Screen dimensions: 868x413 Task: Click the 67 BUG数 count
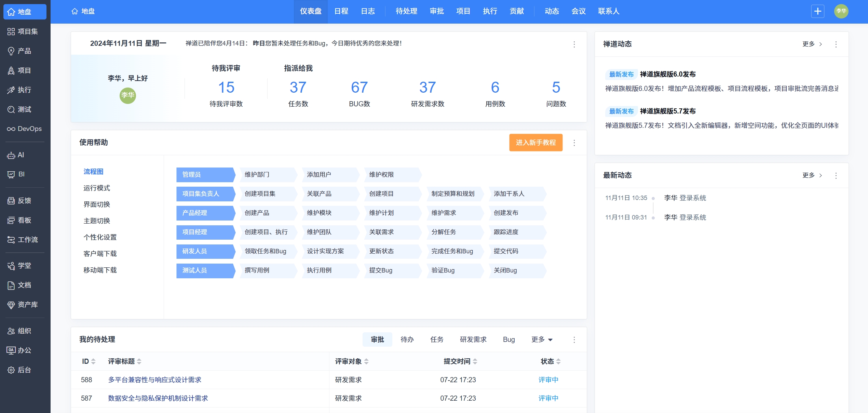(x=359, y=88)
